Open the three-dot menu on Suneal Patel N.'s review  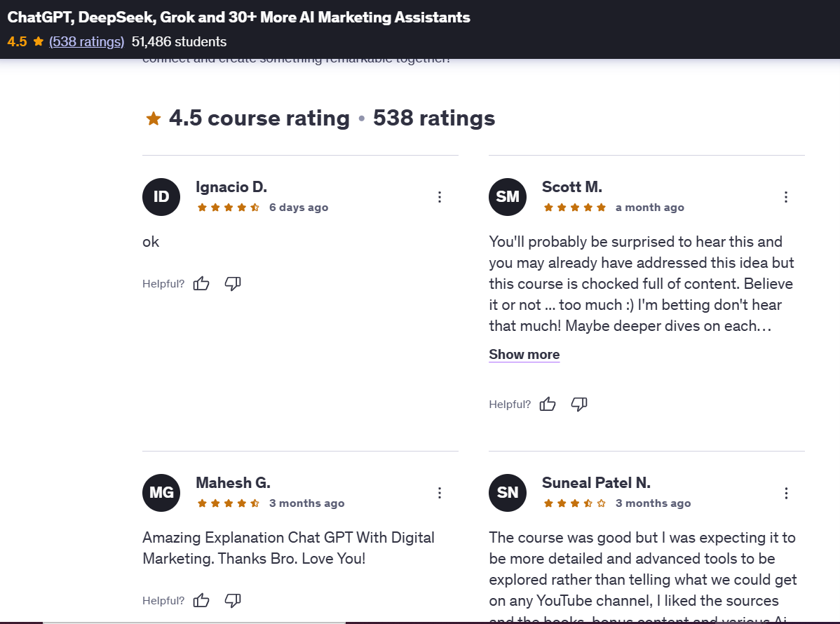[786, 493]
